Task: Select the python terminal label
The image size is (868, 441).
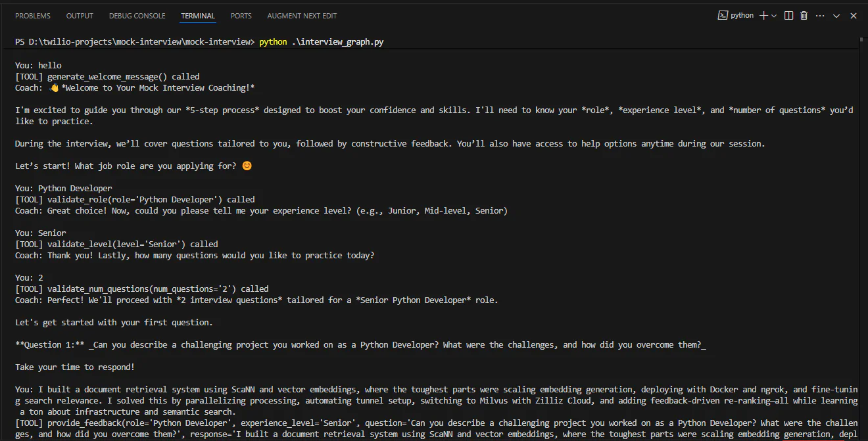Action: pyautogui.click(x=742, y=15)
